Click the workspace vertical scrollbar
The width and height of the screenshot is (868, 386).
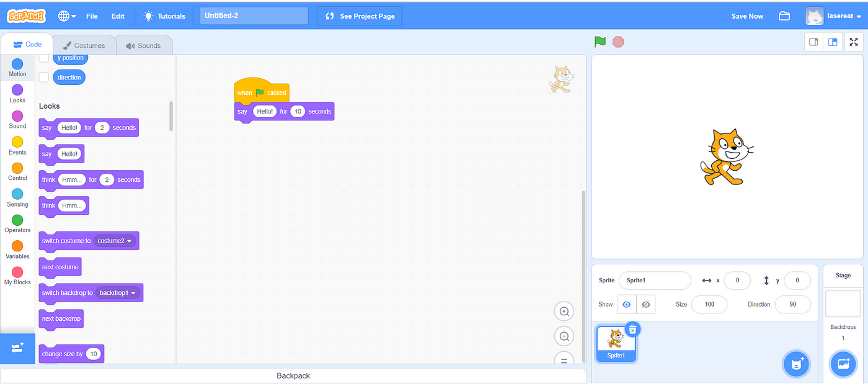[582, 276]
